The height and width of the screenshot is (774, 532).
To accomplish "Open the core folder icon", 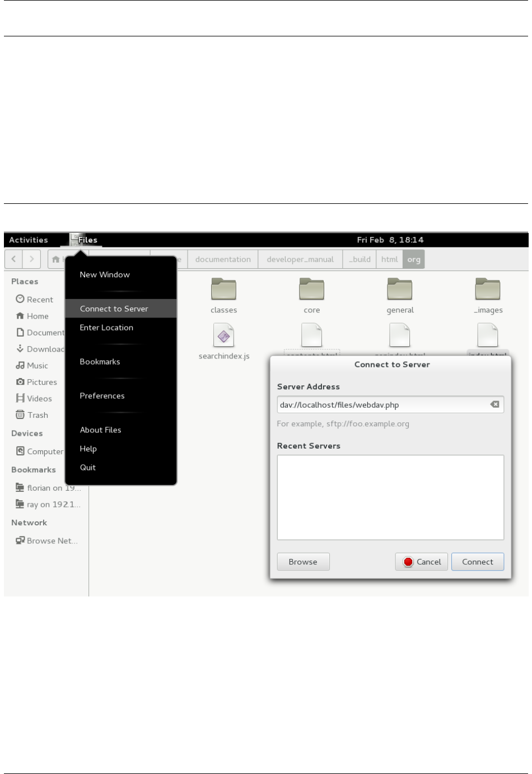I will tap(312, 290).
